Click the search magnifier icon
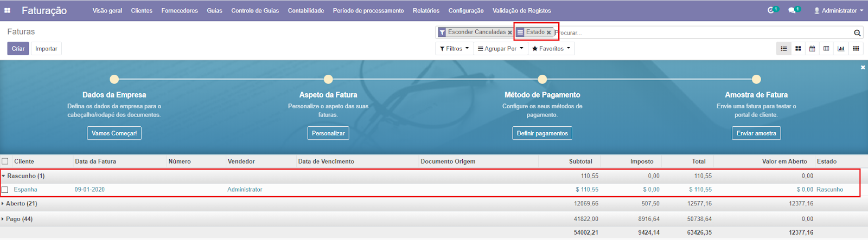The height and width of the screenshot is (240, 868). (857, 33)
